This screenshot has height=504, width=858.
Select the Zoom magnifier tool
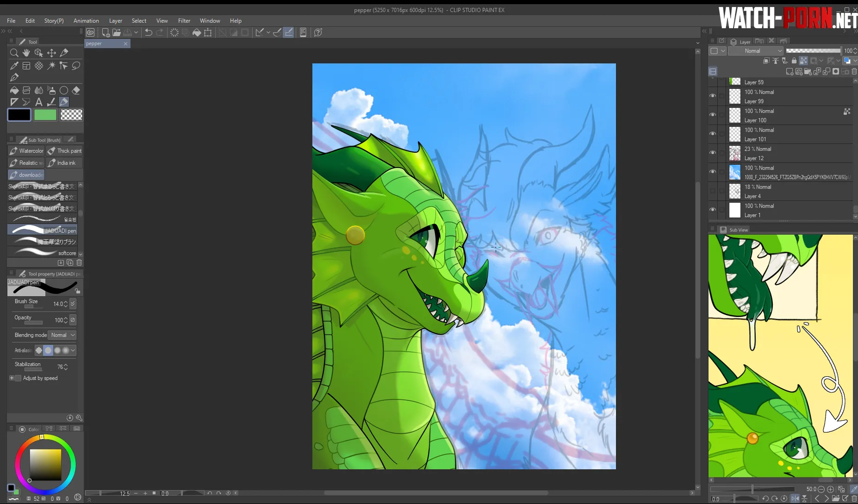click(x=14, y=53)
